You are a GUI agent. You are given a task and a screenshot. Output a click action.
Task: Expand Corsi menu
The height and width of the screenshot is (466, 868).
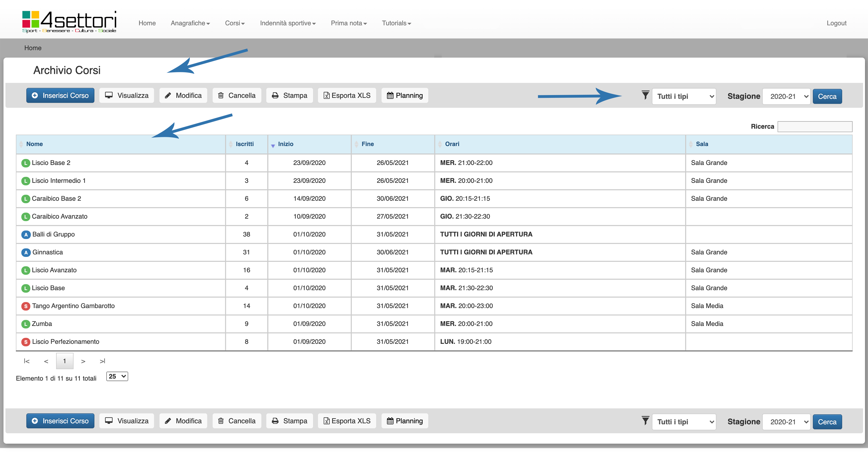[235, 23]
